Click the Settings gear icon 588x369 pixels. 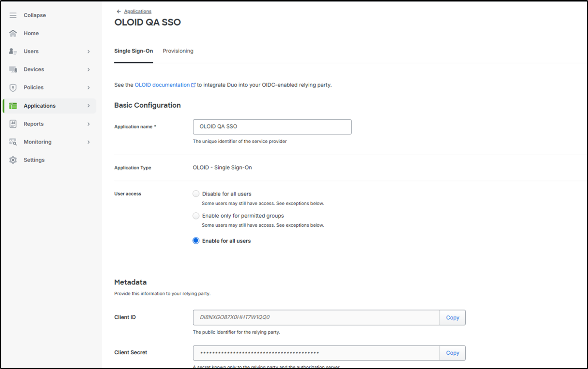[13, 160]
